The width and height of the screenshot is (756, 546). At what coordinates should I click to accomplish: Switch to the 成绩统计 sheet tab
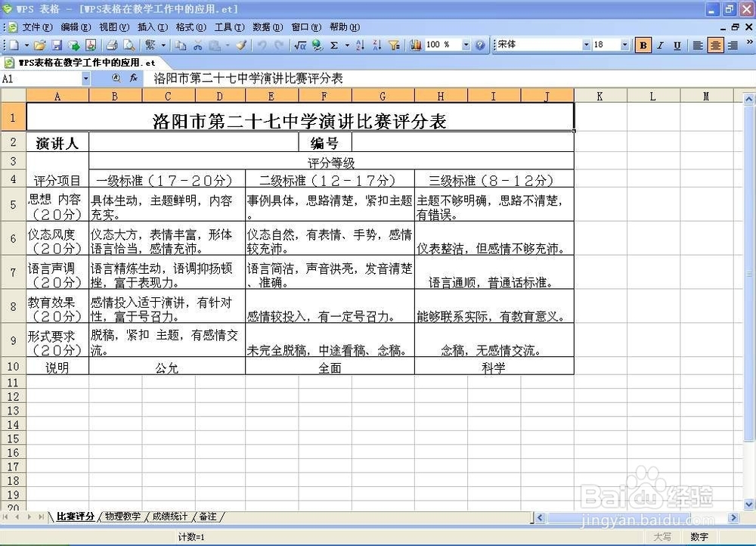[x=169, y=517]
